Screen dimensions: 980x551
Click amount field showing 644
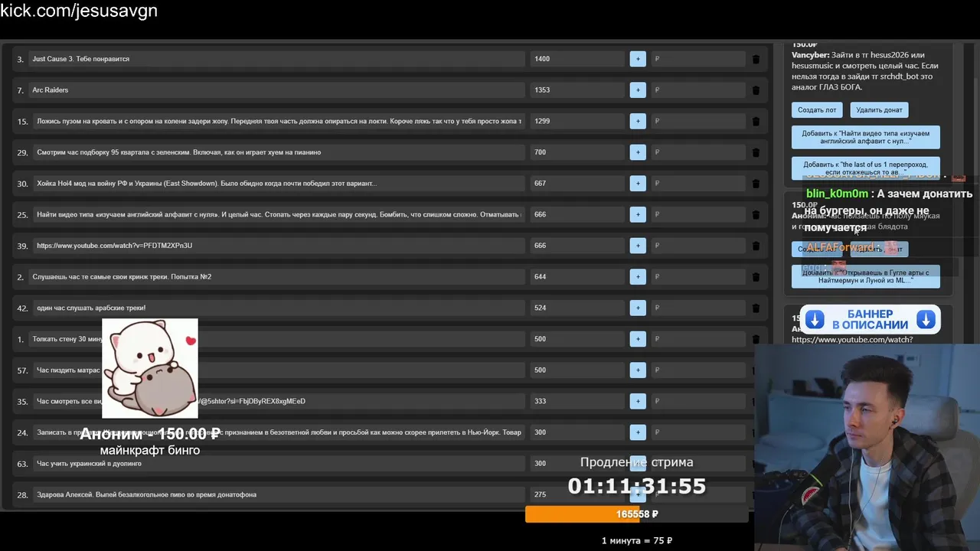577,276
